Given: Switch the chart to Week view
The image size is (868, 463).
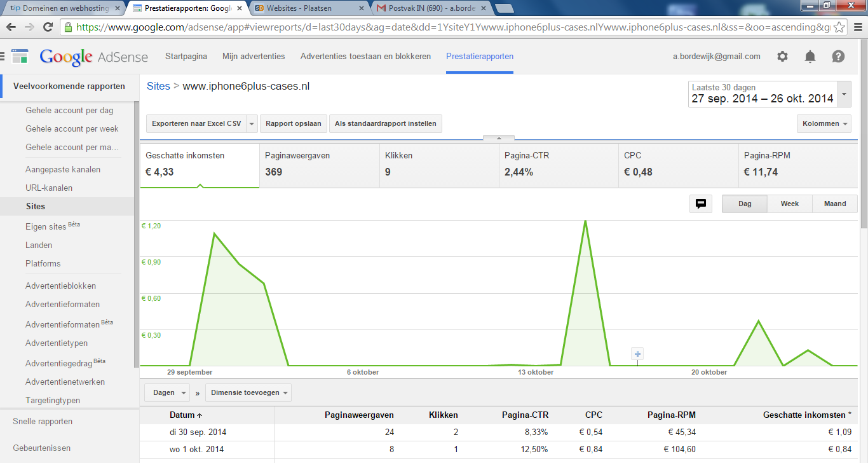Looking at the screenshot, I should point(790,204).
